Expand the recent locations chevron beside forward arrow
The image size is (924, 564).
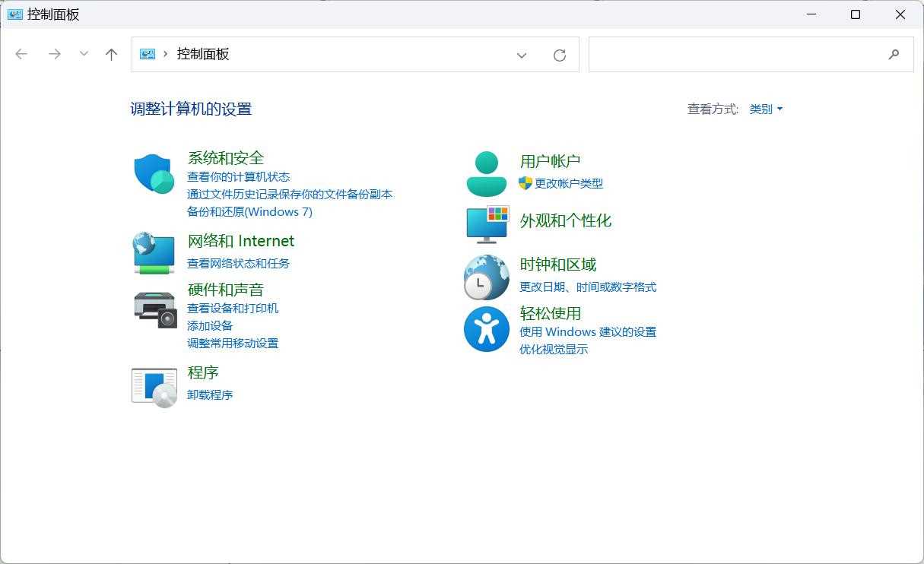(84, 54)
